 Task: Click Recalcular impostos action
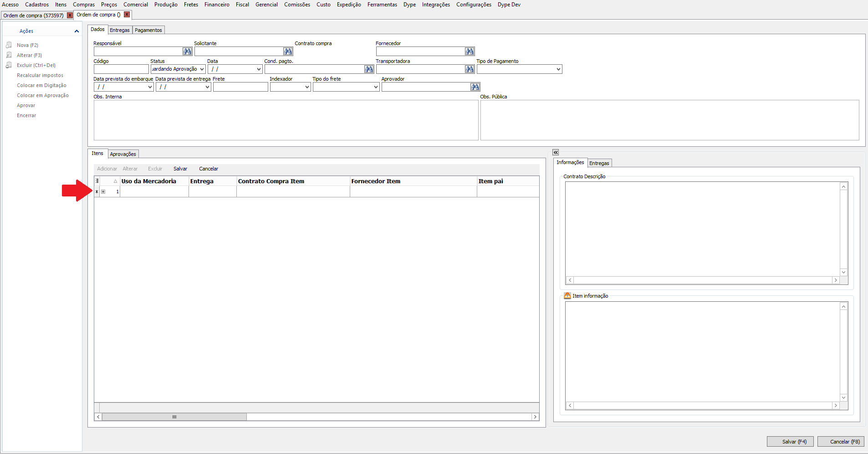(40, 75)
